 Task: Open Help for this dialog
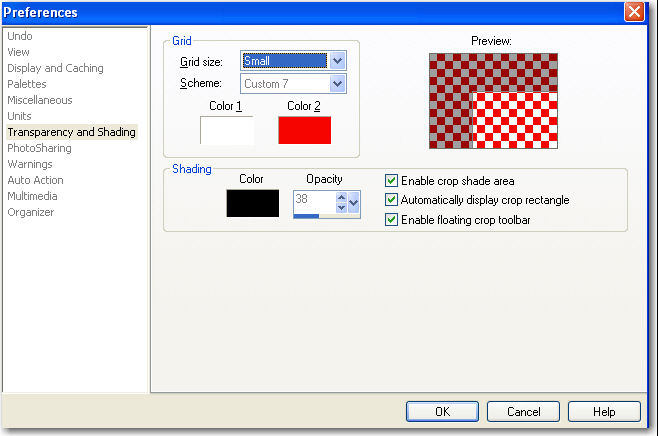pyautogui.click(x=604, y=411)
